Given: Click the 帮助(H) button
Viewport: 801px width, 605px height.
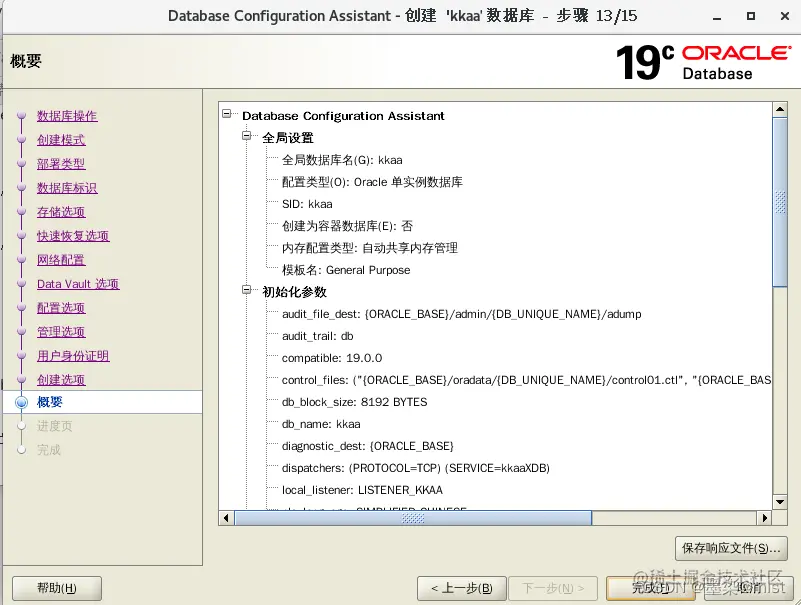Looking at the screenshot, I should (x=57, y=588).
